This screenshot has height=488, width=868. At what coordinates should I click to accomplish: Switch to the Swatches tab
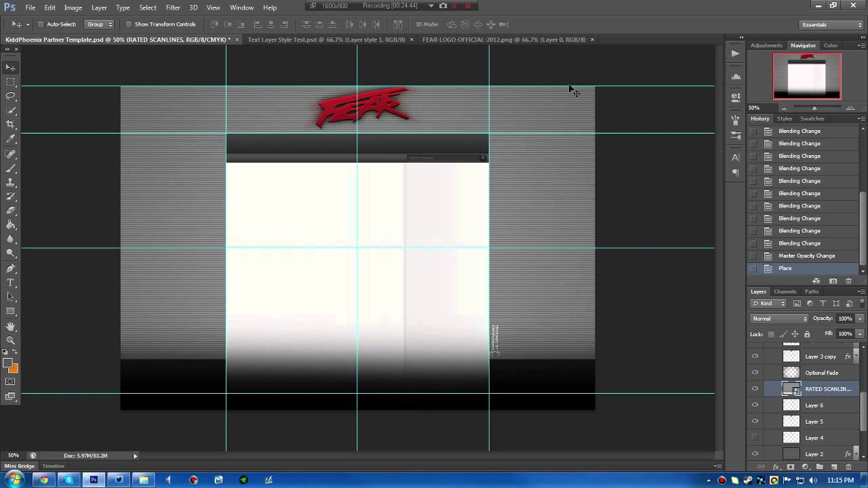coord(812,119)
